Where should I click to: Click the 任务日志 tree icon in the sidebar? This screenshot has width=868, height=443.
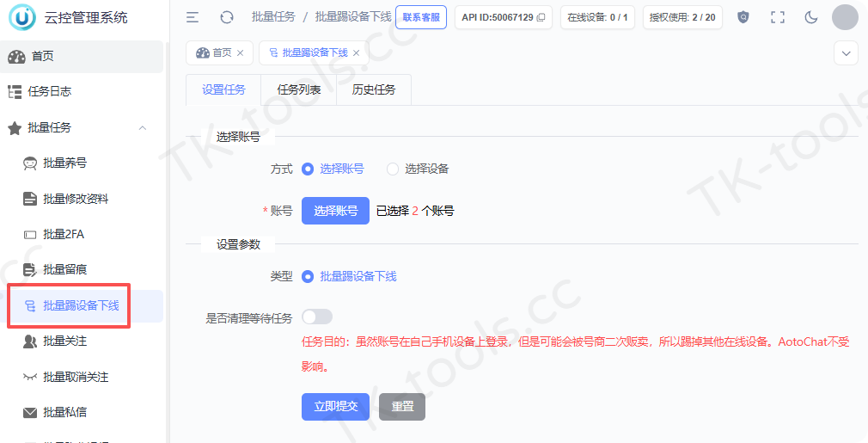pos(15,91)
